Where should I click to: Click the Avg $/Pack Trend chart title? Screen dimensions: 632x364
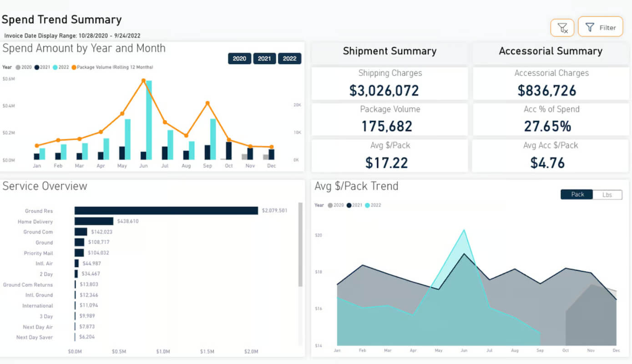[356, 186]
